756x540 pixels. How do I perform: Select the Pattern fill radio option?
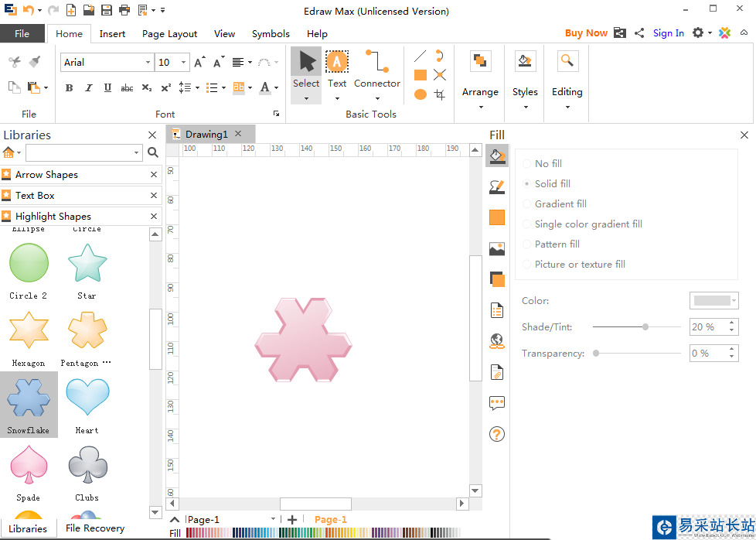pos(527,244)
